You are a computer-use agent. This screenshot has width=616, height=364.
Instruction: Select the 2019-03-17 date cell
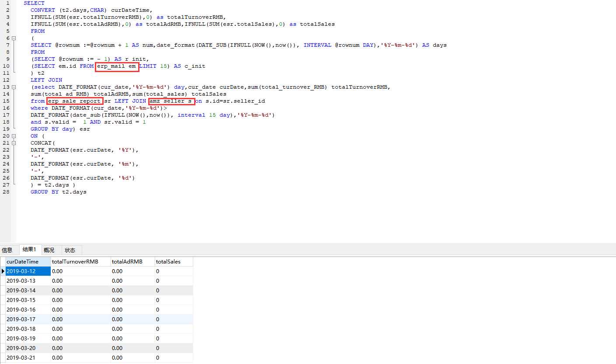pyautogui.click(x=28, y=319)
